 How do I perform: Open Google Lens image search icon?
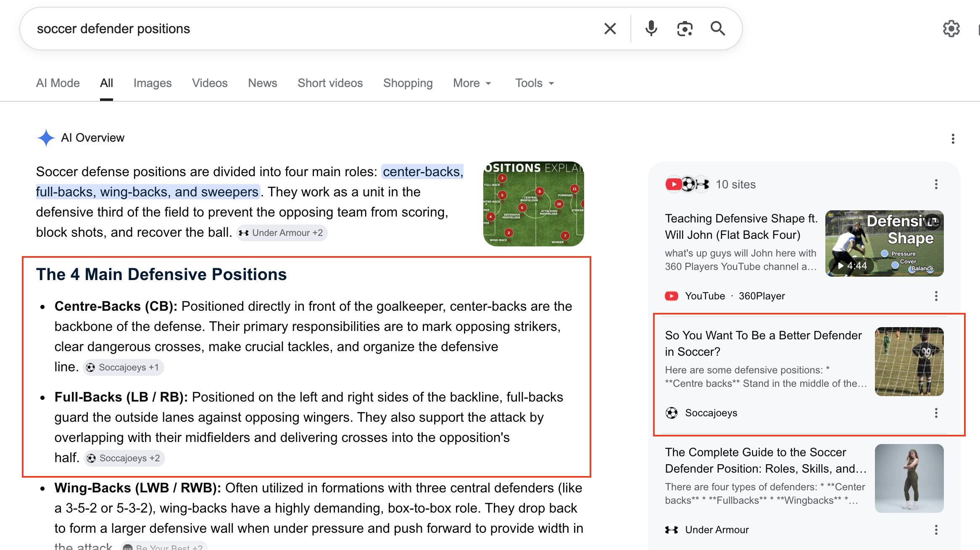tap(685, 29)
